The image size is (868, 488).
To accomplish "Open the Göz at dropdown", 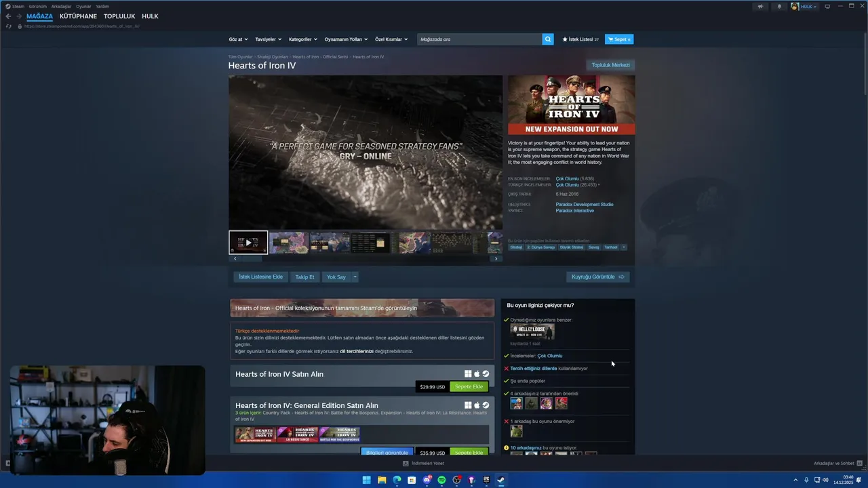I will 238,39.
